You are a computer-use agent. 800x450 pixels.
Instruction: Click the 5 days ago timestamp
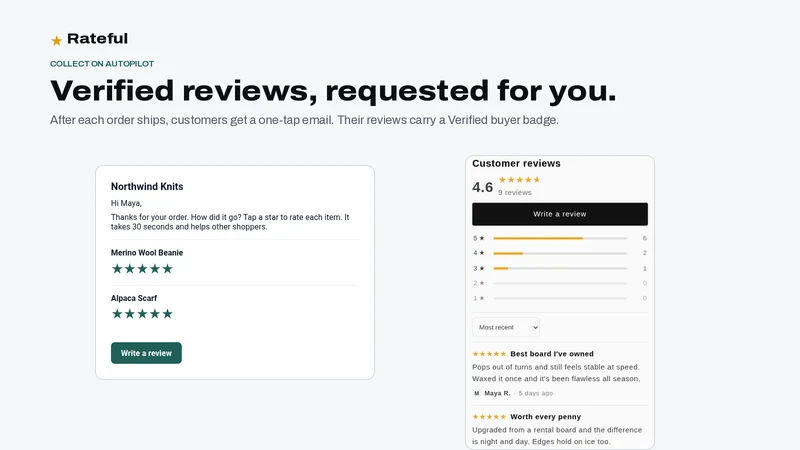pyautogui.click(x=536, y=393)
